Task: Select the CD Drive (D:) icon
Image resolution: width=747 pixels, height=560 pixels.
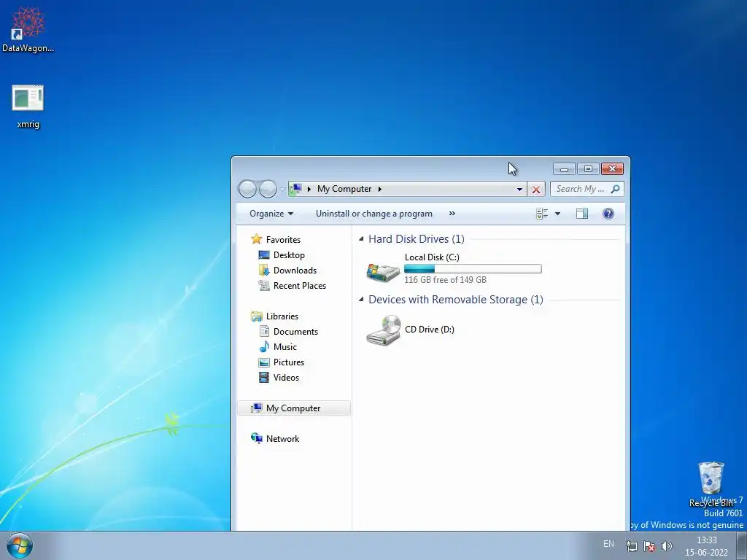Action: [x=384, y=330]
